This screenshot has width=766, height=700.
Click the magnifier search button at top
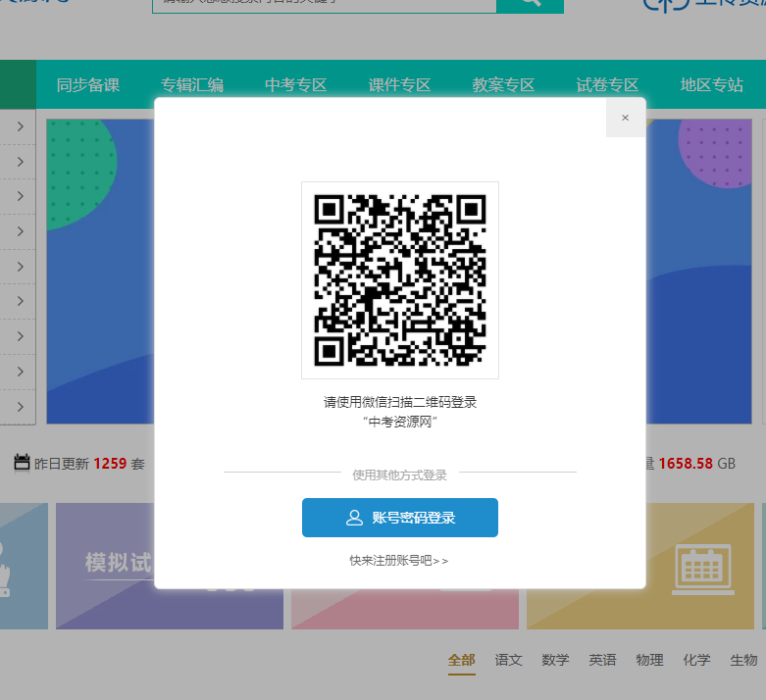pos(530,4)
